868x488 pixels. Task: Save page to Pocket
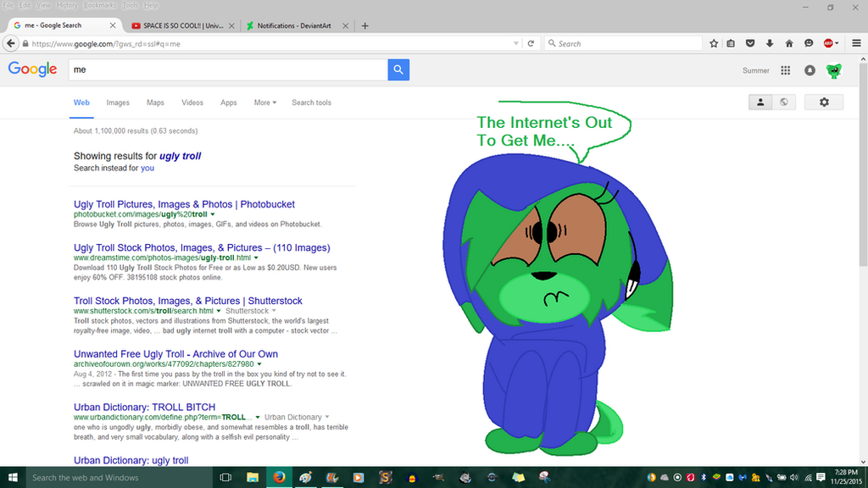click(750, 43)
